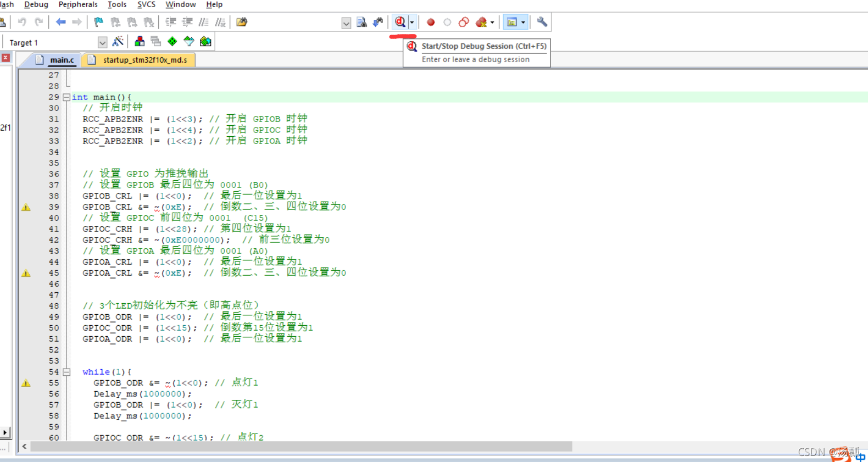Disable all breakpoints icon

point(464,22)
